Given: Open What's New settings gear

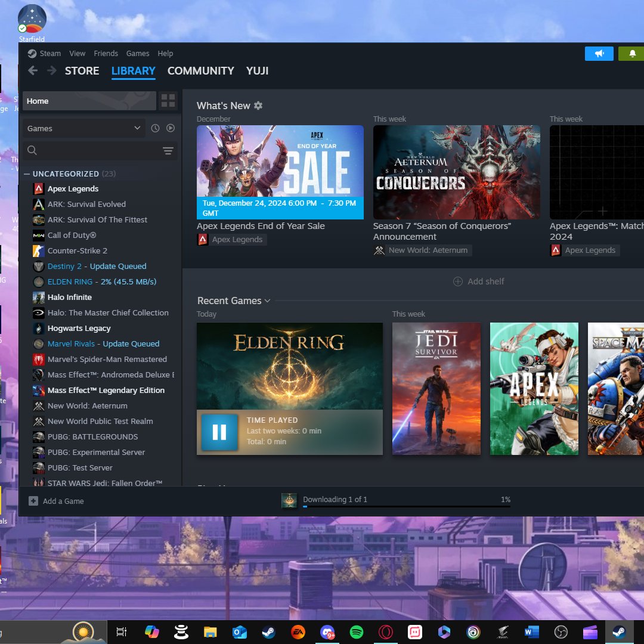Looking at the screenshot, I should click(x=258, y=106).
